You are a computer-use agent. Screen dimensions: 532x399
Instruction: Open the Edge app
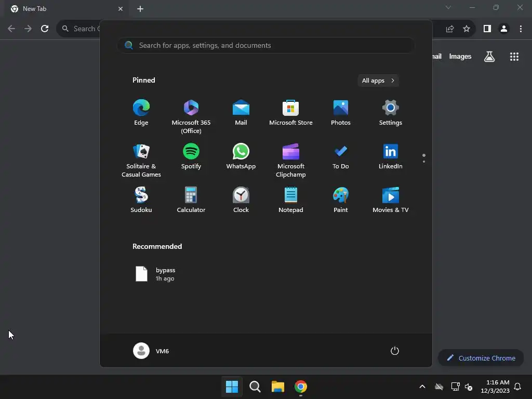point(141,113)
